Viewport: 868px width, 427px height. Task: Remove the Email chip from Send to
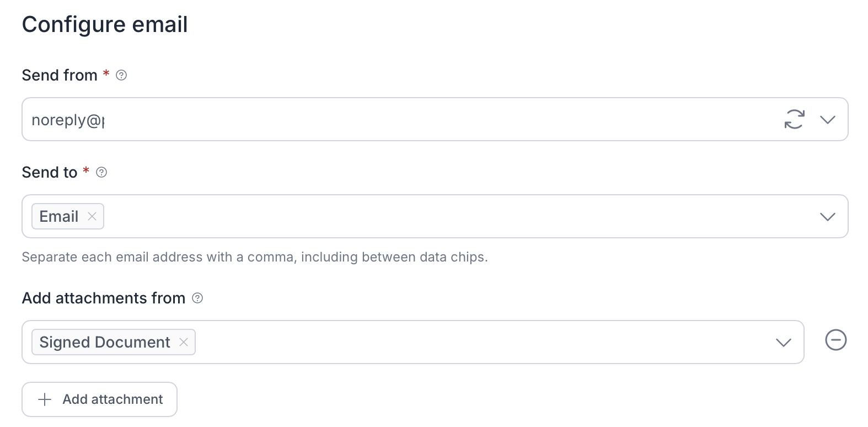click(x=92, y=216)
